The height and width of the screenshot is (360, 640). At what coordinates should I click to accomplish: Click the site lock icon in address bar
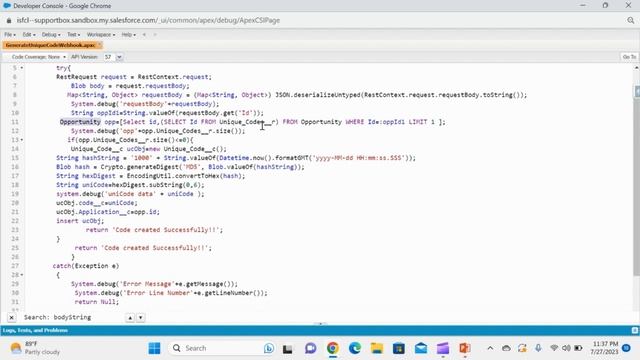[9, 20]
